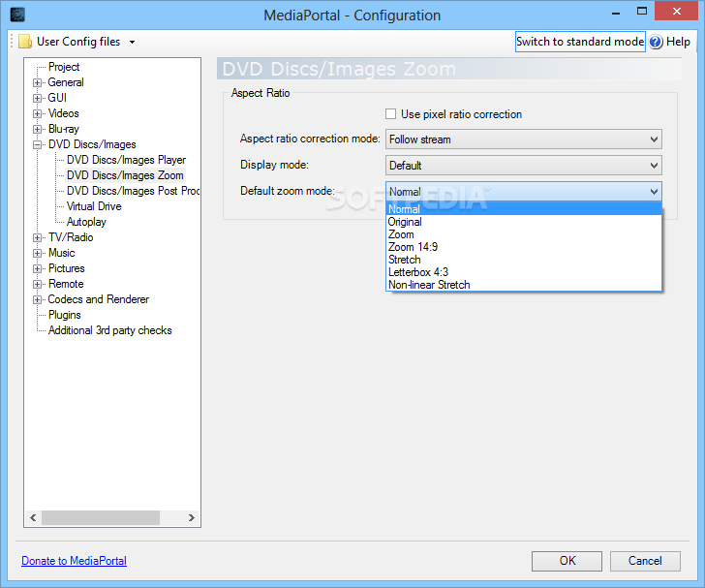Expand the TV/Radio tree node
705x588 pixels.
[x=38, y=237]
